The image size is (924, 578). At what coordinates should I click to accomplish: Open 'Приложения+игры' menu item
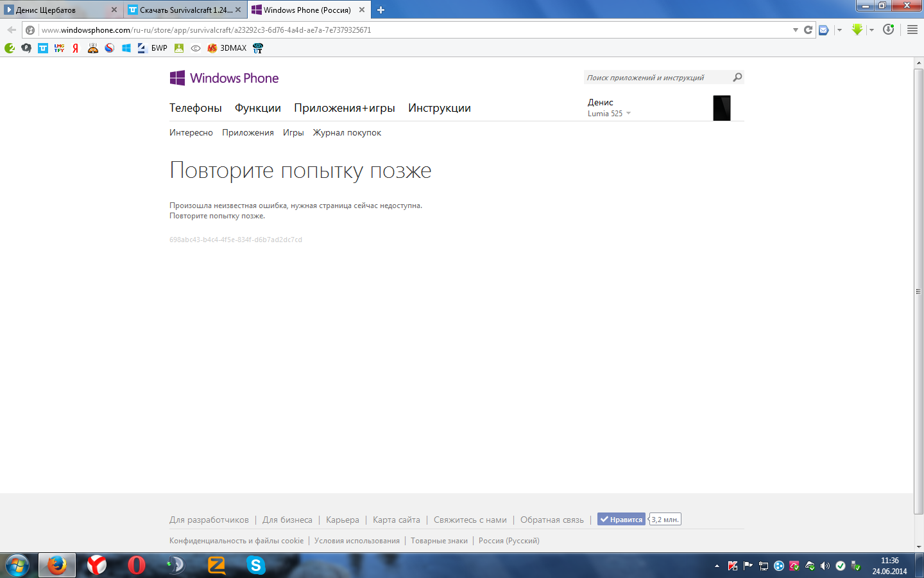(345, 108)
